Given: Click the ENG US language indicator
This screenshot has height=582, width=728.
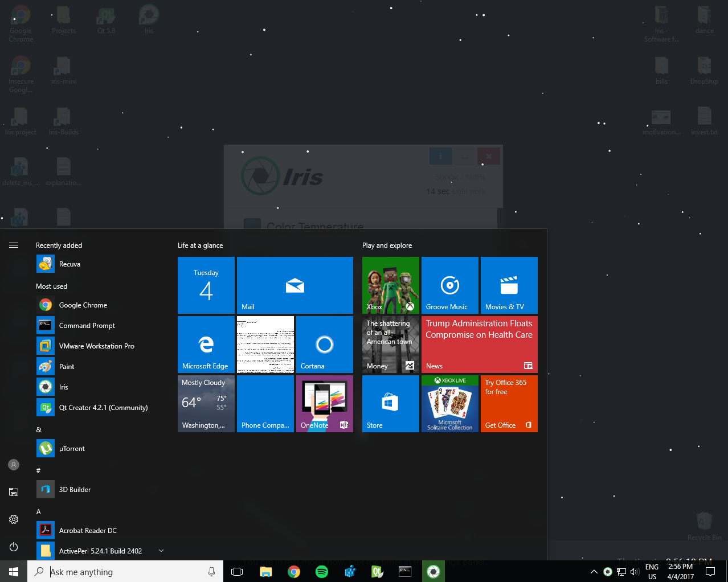Looking at the screenshot, I should [652, 572].
